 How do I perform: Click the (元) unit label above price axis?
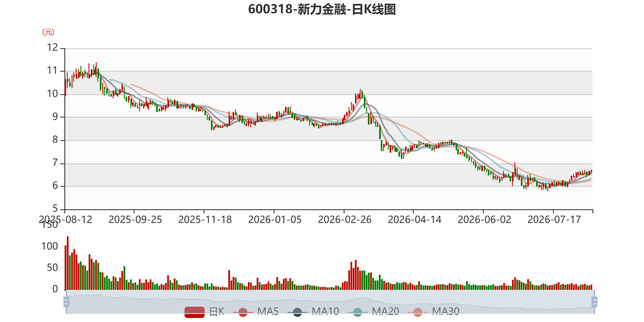pyautogui.click(x=48, y=32)
